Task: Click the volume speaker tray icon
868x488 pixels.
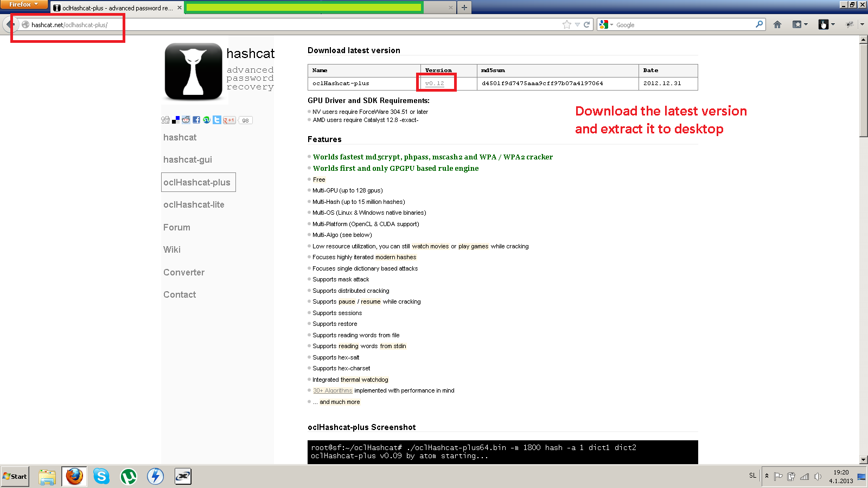Action: click(818, 477)
